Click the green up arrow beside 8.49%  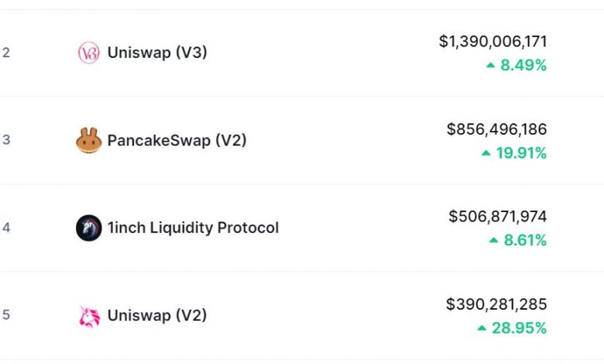(x=490, y=66)
